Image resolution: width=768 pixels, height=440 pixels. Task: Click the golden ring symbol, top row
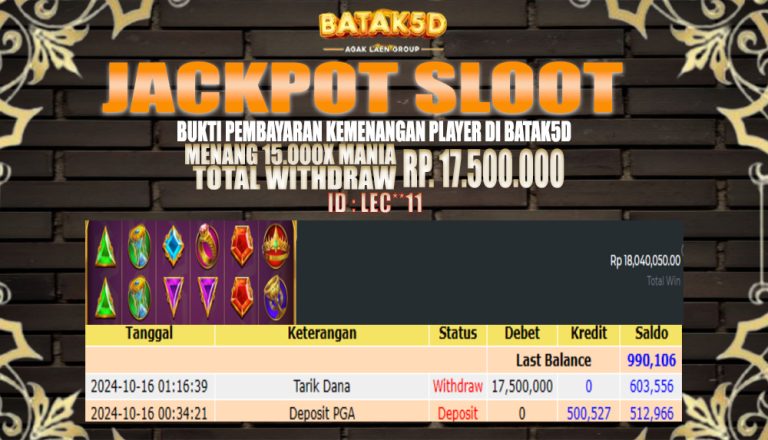pos(207,246)
